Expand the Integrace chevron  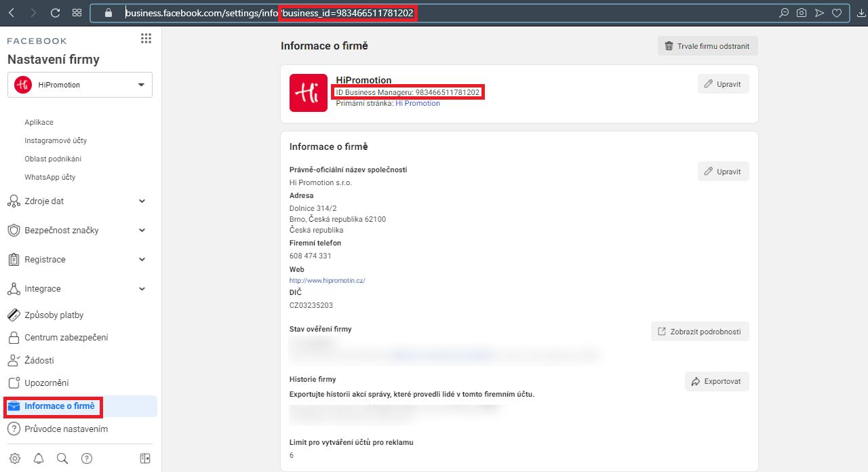coord(142,289)
